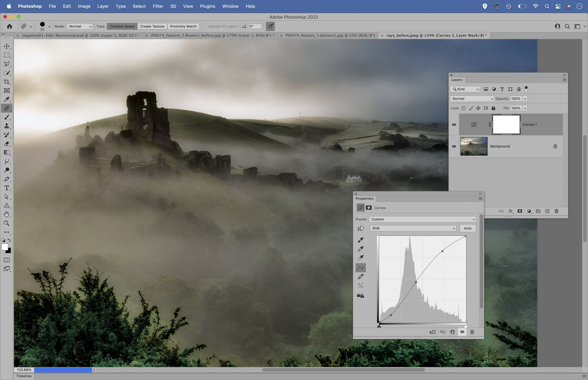588x380 pixels.
Task: Select the Zoom tool
Action: pyautogui.click(x=6, y=223)
